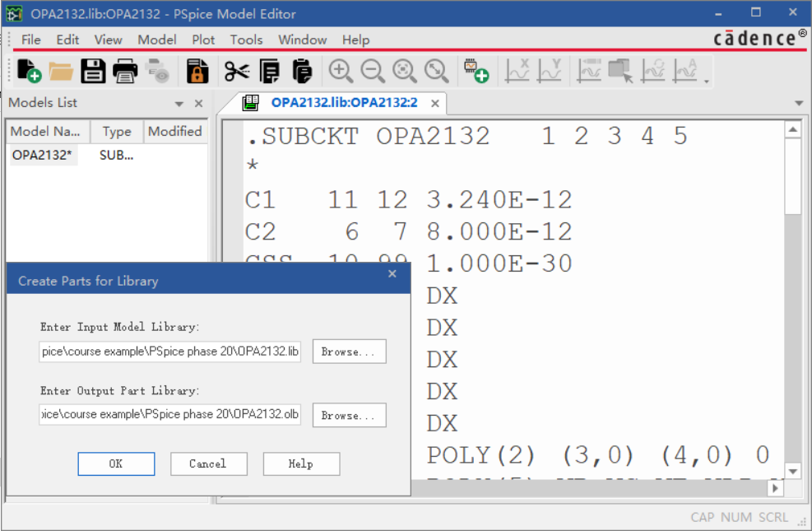Click the editor scroll up arrow

coord(792,129)
